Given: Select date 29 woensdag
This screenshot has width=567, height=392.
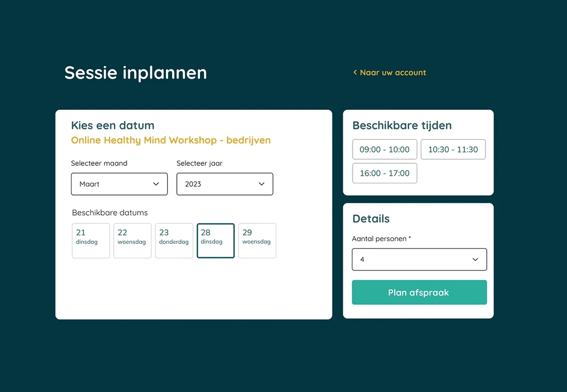Looking at the screenshot, I should click(257, 241).
